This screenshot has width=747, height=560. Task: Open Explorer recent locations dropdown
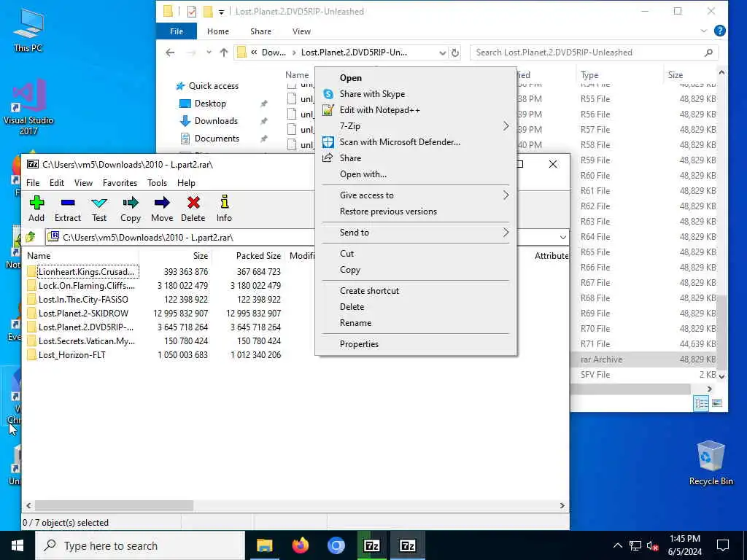(x=209, y=52)
